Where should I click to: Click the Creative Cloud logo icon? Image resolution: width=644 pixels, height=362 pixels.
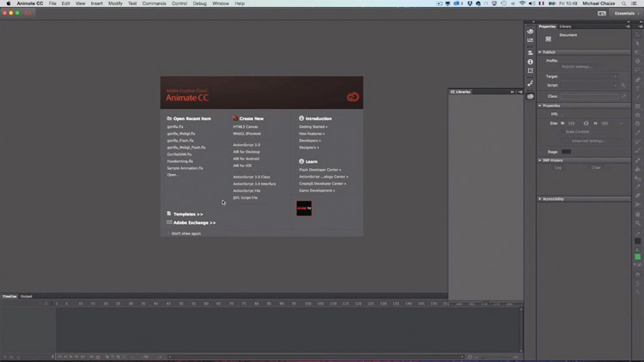pos(352,97)
